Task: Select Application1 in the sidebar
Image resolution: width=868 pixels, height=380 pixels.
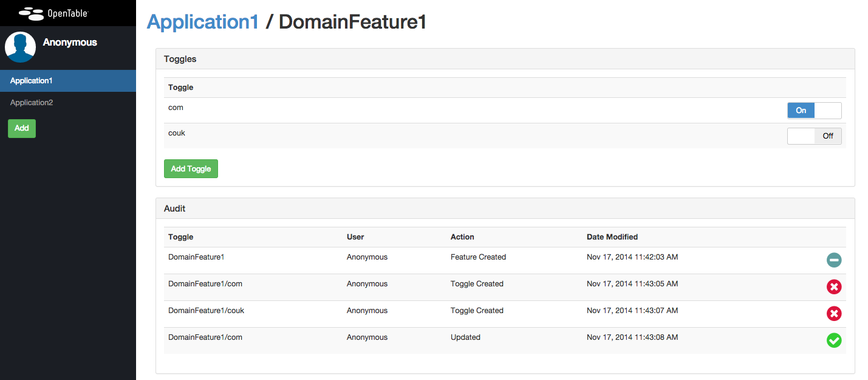Action: click(x=32, y=81)
